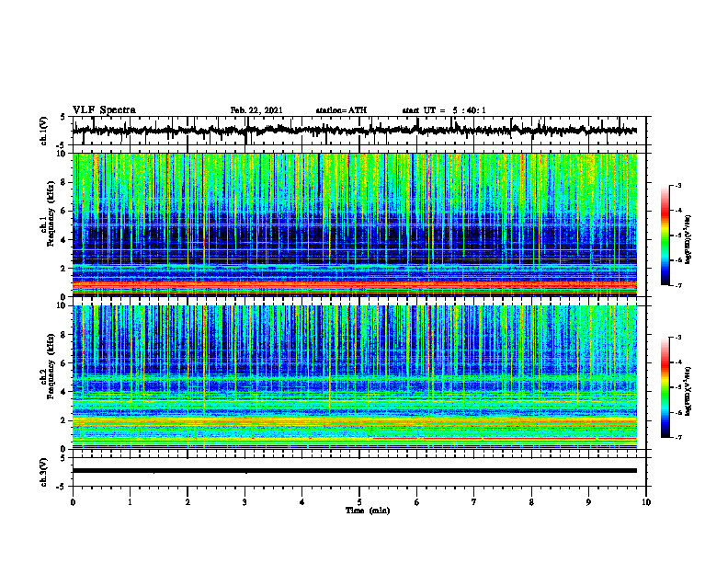Click the "6" tick on the time axis

(x=417, y=502)
